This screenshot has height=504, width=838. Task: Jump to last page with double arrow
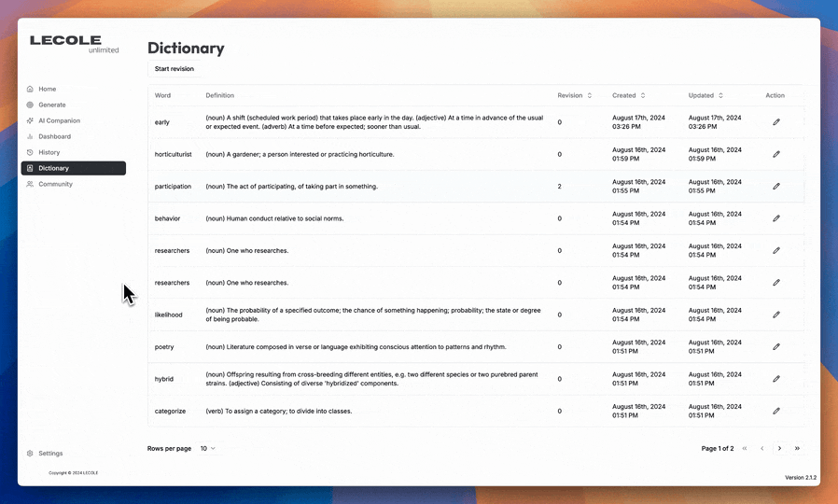point(797,449)
